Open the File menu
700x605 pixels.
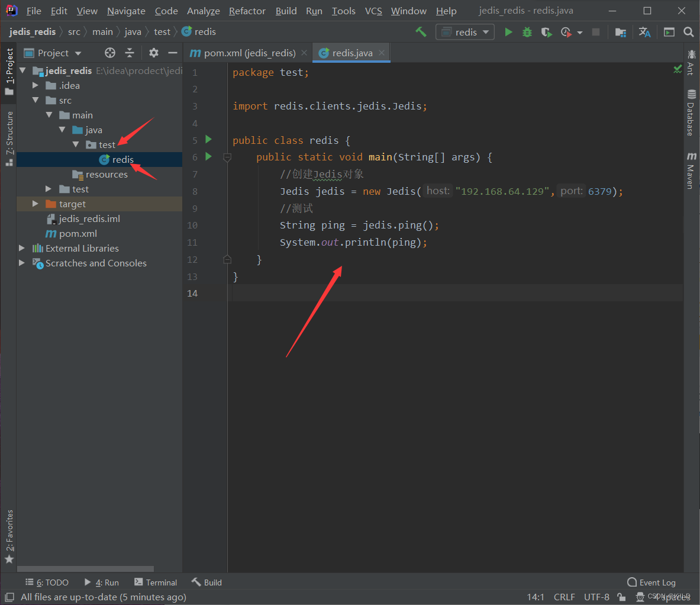[x=34, y=11]
